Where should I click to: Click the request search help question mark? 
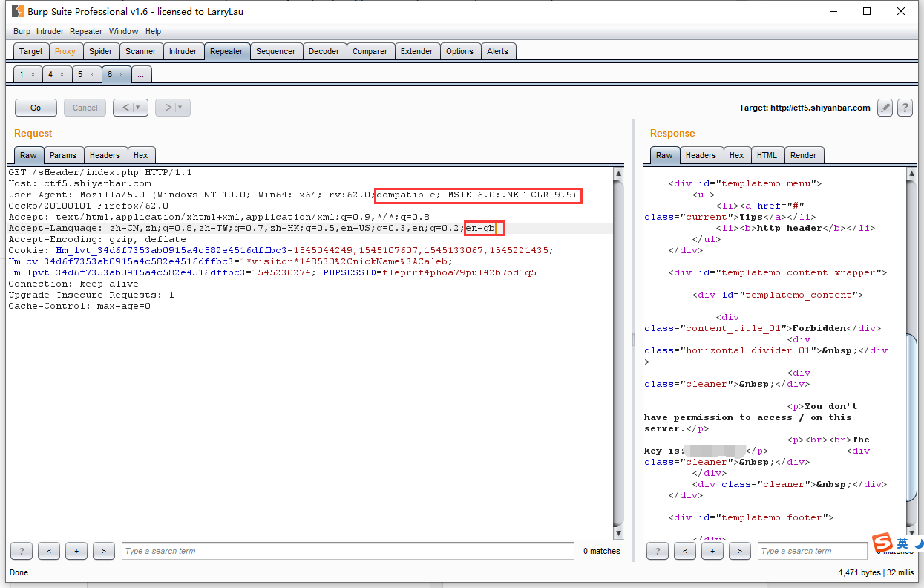pyautogui.click(x=21, y=551)
